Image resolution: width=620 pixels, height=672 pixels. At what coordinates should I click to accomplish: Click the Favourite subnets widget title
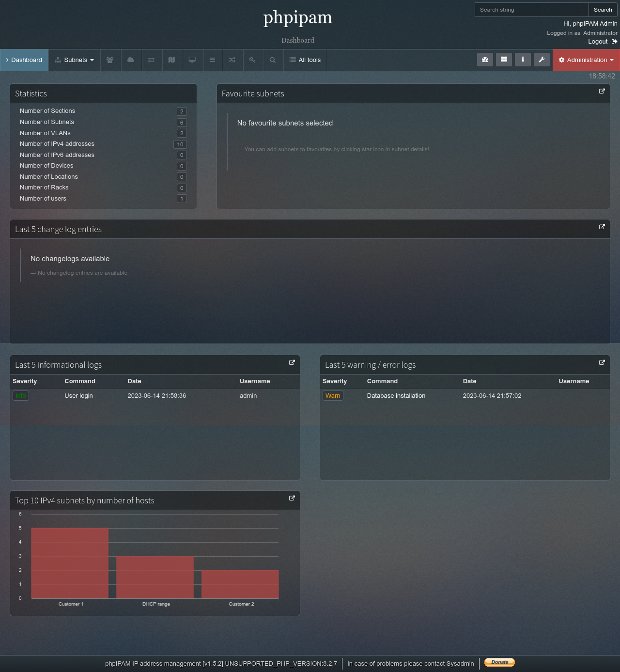tap(253, 94)
